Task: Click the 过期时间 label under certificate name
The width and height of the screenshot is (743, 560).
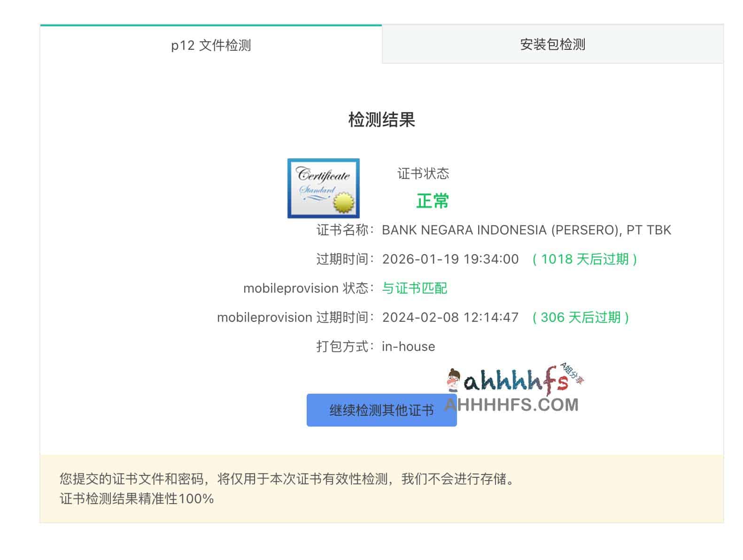Action: pos(345,259)
